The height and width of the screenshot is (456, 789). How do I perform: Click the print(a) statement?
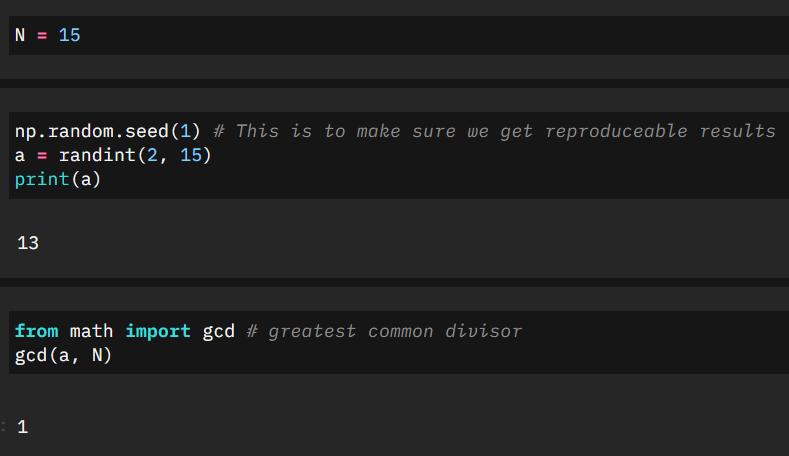coord(58,179)
